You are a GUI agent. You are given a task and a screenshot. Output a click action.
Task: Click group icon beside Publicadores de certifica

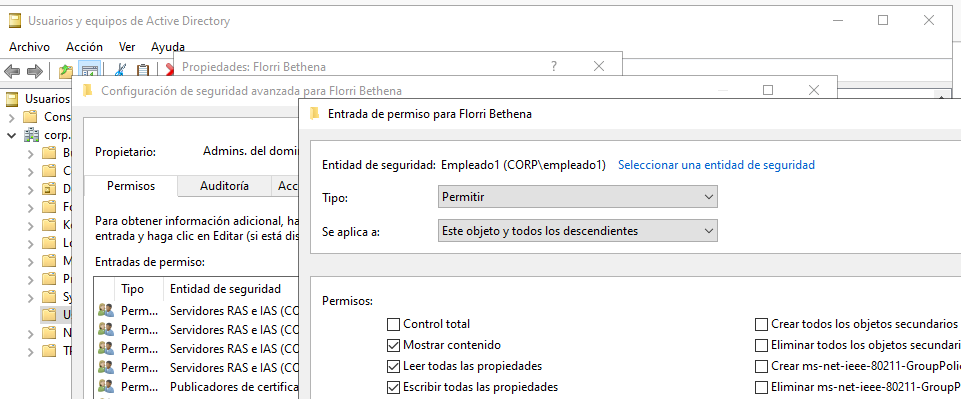coord(105,387)
